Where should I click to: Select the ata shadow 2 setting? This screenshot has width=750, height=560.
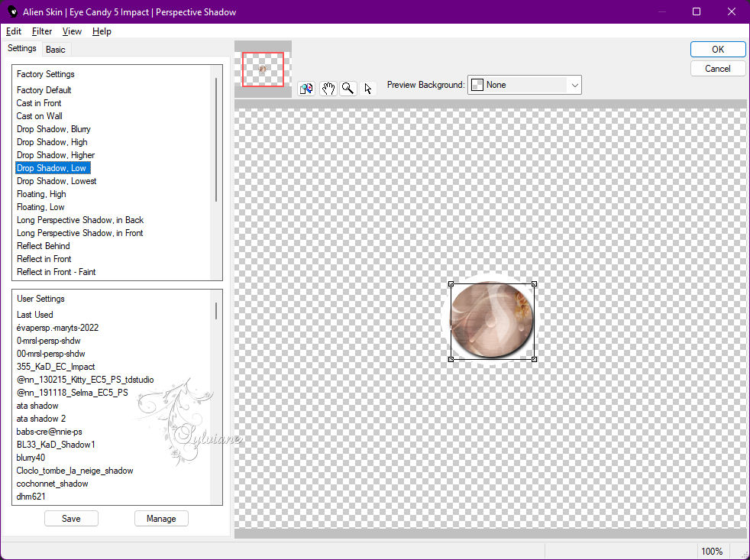40,419
